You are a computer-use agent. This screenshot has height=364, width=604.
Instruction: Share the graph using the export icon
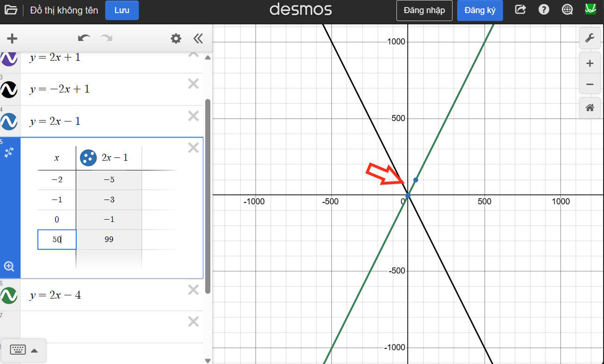(520, 9)
